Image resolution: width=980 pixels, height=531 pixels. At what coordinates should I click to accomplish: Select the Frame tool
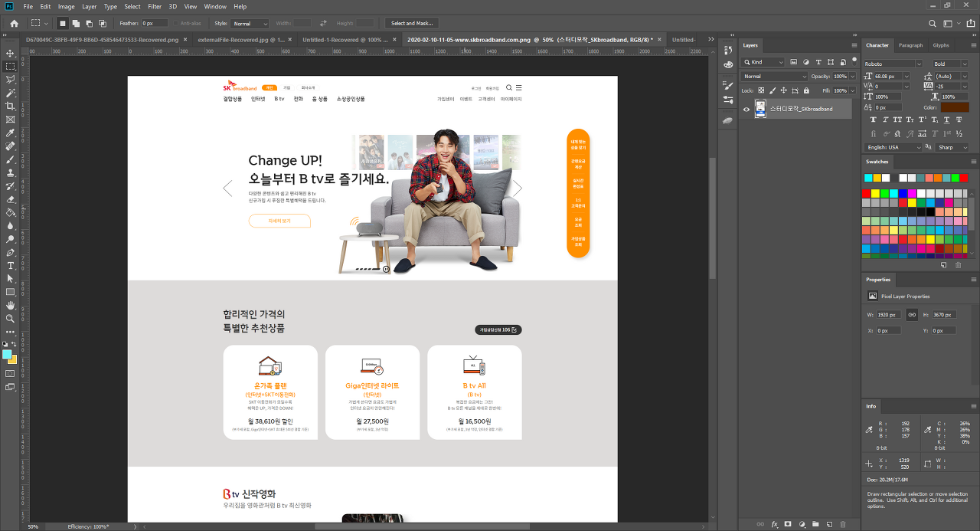(x=11, y=120)
